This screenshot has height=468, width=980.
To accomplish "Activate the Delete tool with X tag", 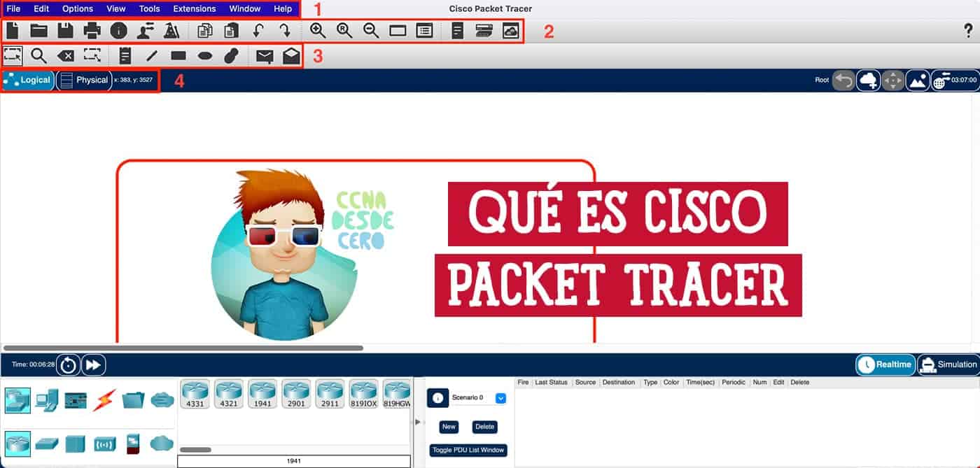I will point(65,56).
